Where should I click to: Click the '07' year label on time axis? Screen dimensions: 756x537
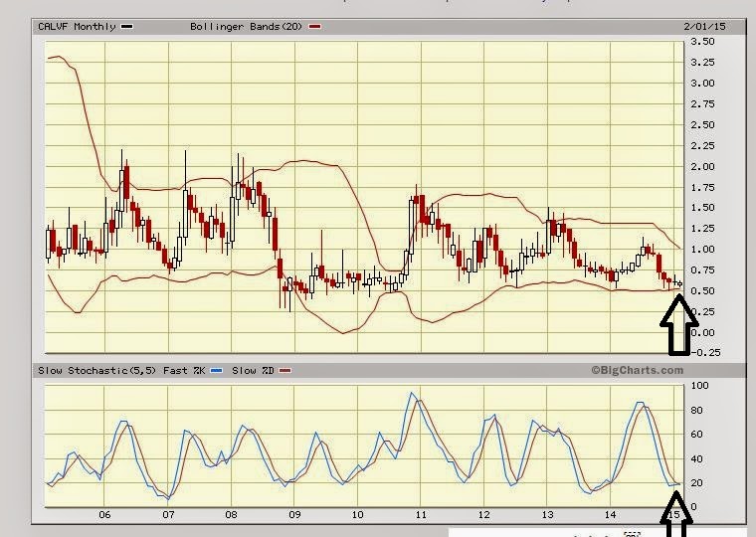(168, 515)
